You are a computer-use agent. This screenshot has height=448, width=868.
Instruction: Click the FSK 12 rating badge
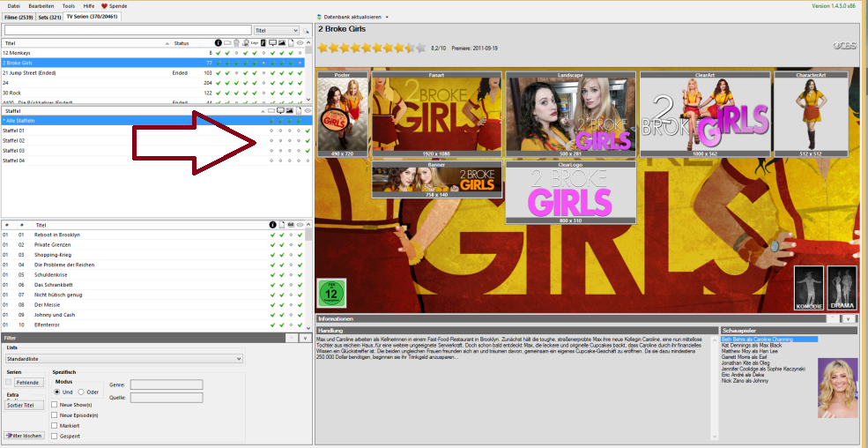click(x=331, y=293)
